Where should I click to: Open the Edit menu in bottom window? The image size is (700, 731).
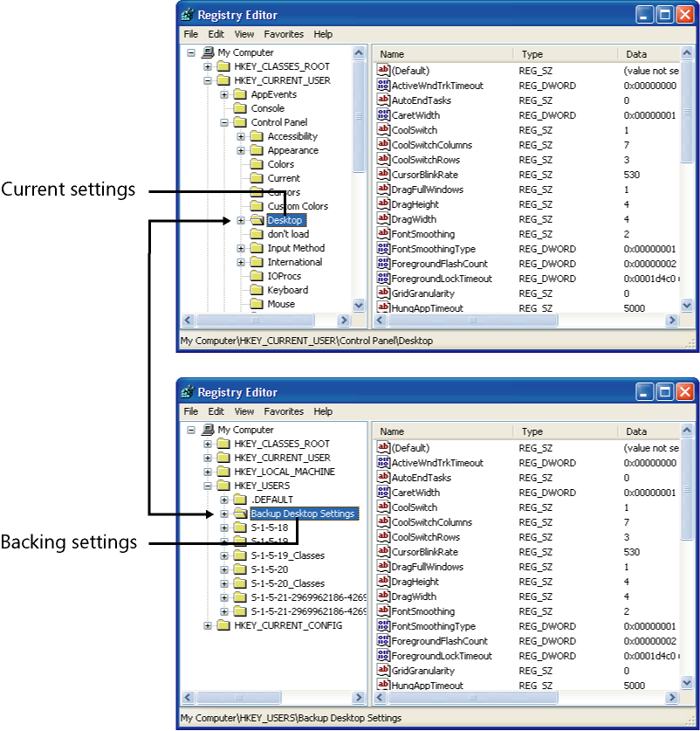coord(216,411)
